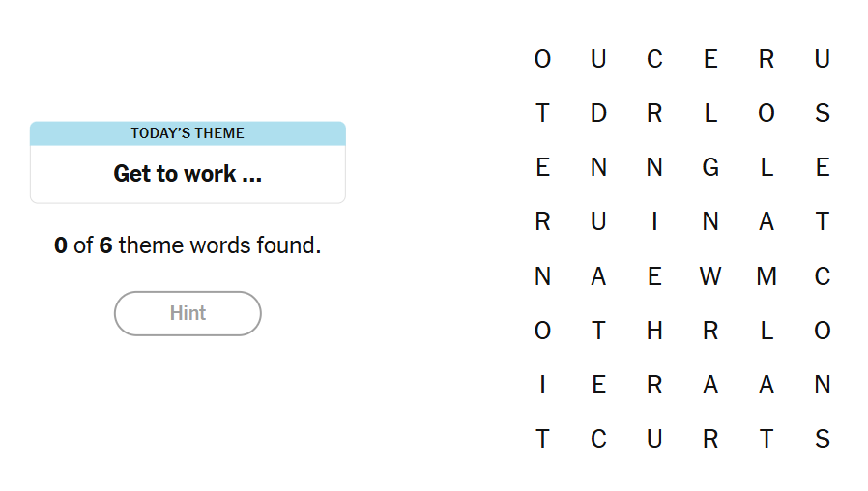Tap the U between C and R
The image size is (868, 491).
coord(654,440)
